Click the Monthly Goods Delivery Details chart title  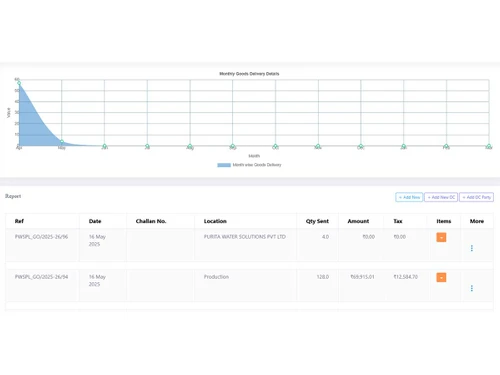[x=249, y=74]
